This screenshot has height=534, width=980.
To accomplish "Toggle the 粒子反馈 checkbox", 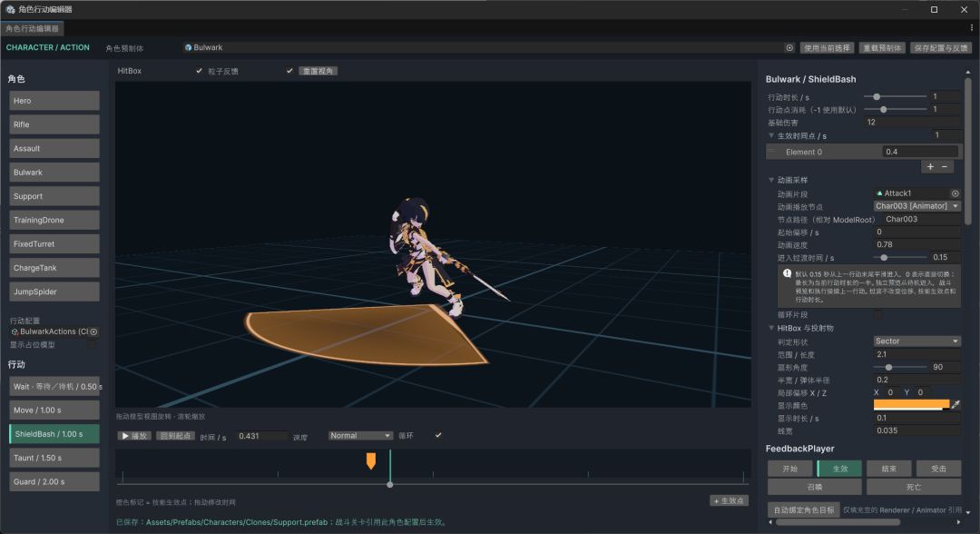I will [x=289, y=71].
